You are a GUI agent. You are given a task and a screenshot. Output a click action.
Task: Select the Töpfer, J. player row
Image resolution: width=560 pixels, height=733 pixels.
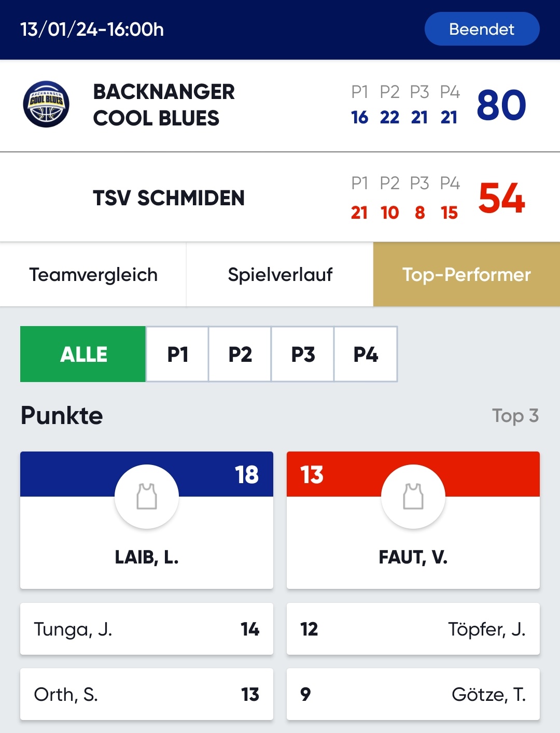click(413, 629)
